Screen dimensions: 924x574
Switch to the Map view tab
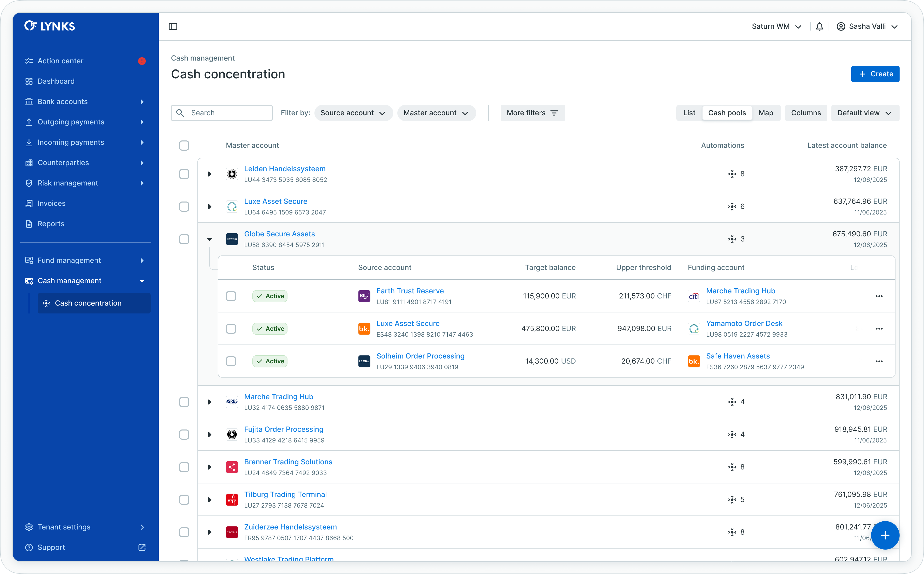click(766, 113)
